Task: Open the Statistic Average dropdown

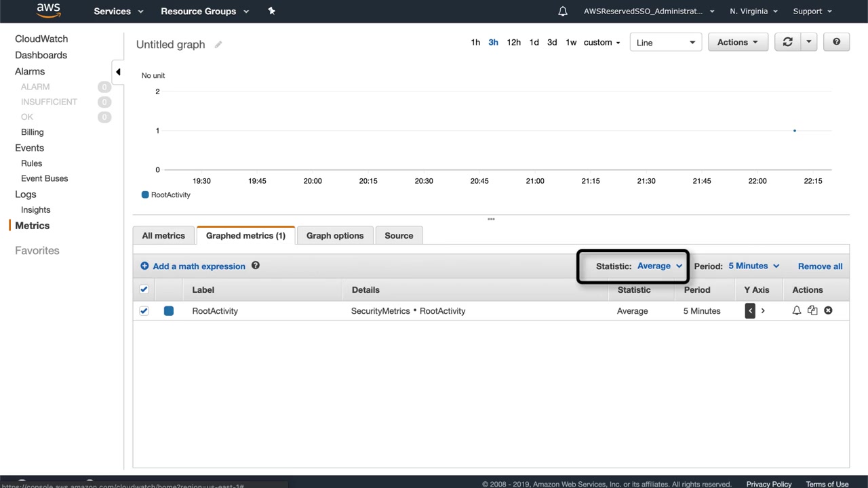Action: [x=659, y=266]
